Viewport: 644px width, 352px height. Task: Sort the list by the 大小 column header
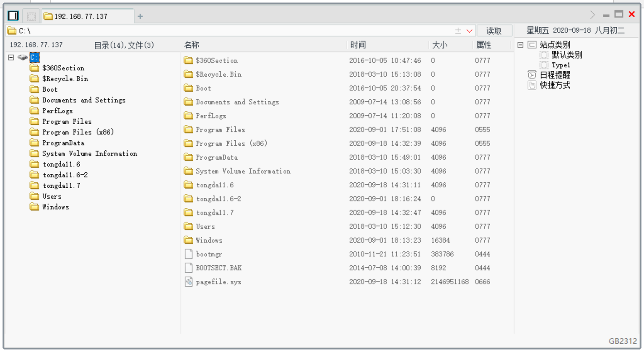coord(439,45)
